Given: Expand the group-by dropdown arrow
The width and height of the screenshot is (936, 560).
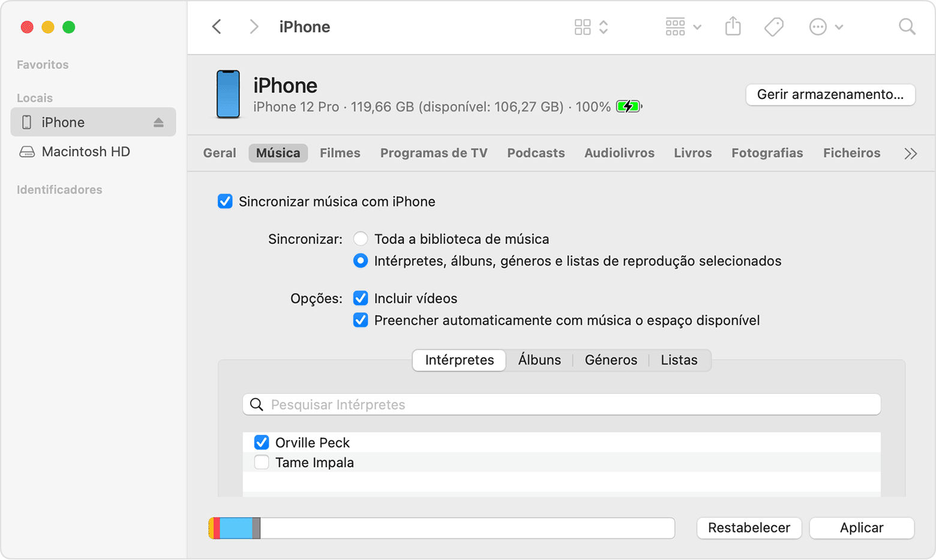Looking at the screenshot, I should (x=697, y=27).
